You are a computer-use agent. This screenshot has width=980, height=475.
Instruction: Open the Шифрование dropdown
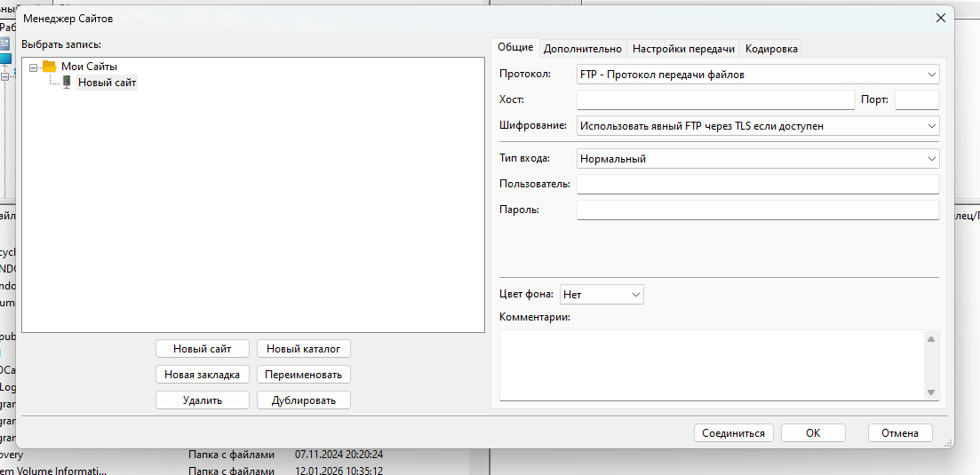click(758, 126)
